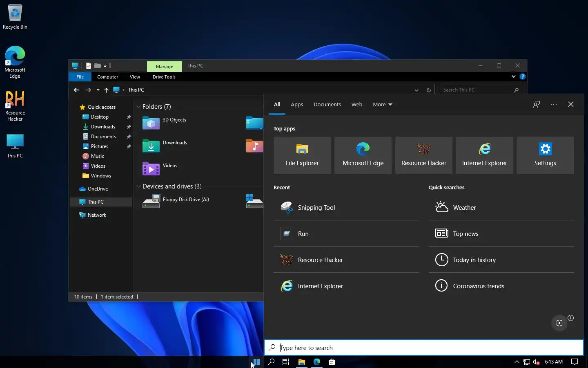Viewport: 588px width, 368px height.
Task: Open recent locations dropdown arrow
Action: click(x=98, y=90)
